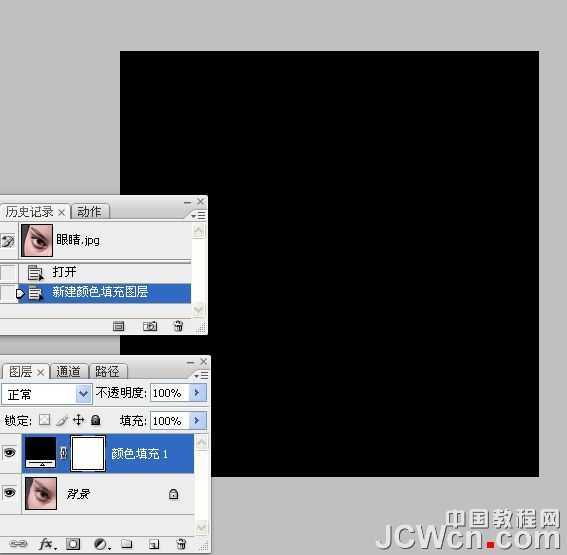The width and height of the screenshot is (567, 555).
Task: Select the 背景 layer thumbnail
Action: [x=41, y=493]
